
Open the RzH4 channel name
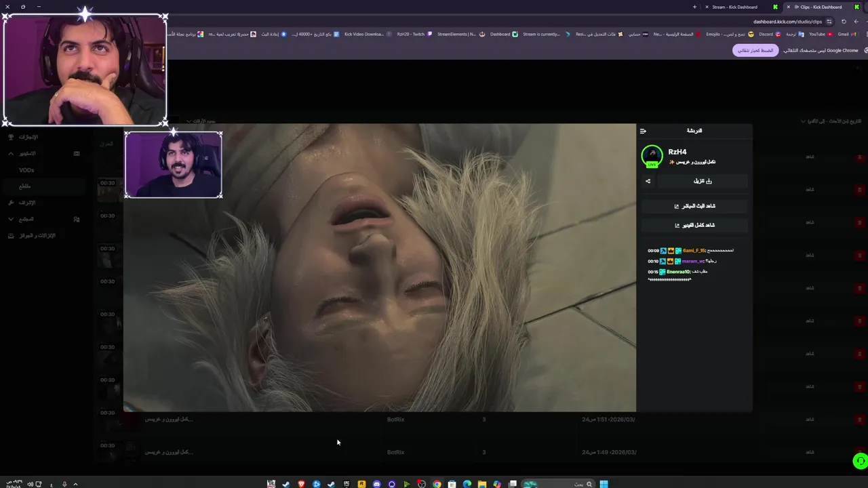677,152
